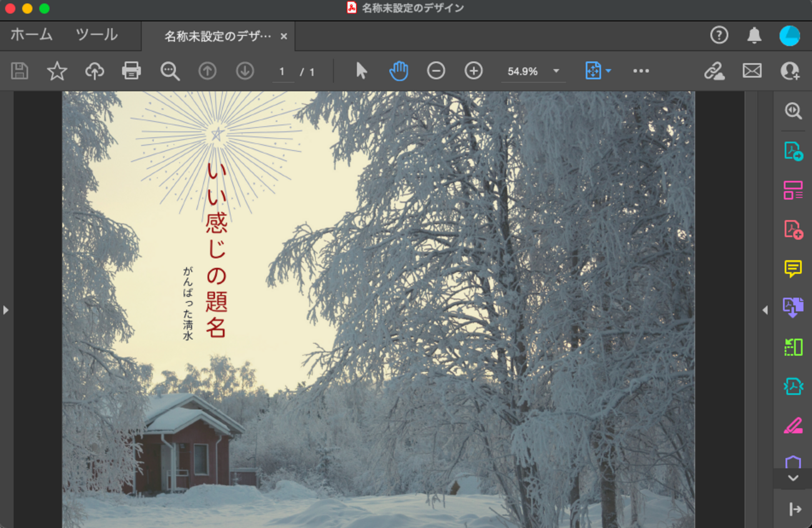Open Organize Pages green tool
This screenshot has height=528, width=812.
[793, 347]
